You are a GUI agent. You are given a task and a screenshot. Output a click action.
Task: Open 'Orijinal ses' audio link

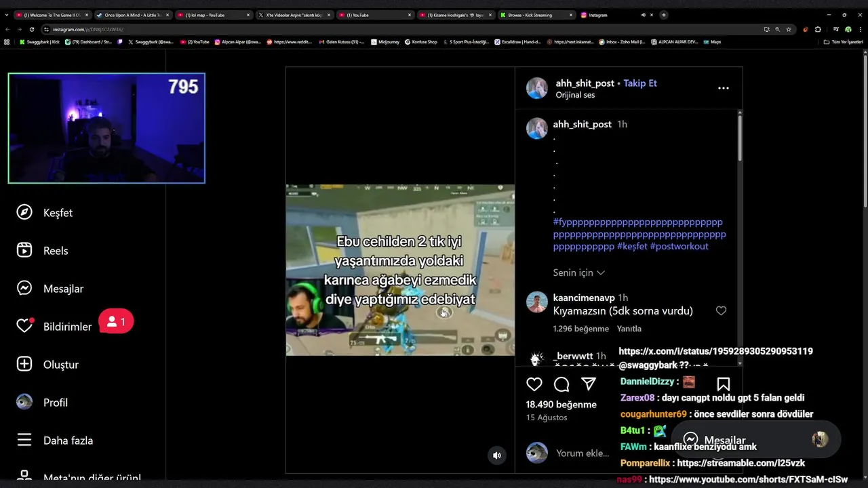[575, 95]
